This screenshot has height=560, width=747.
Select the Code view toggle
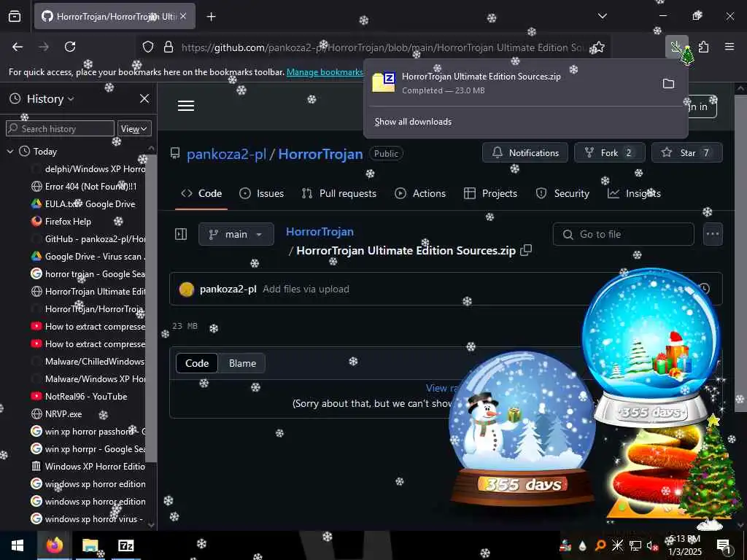click(197, 363)
